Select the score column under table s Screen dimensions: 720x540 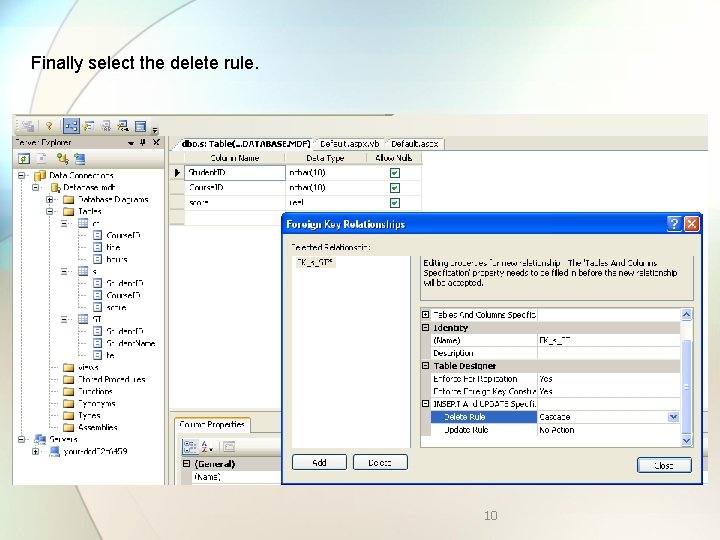[110, 307]
